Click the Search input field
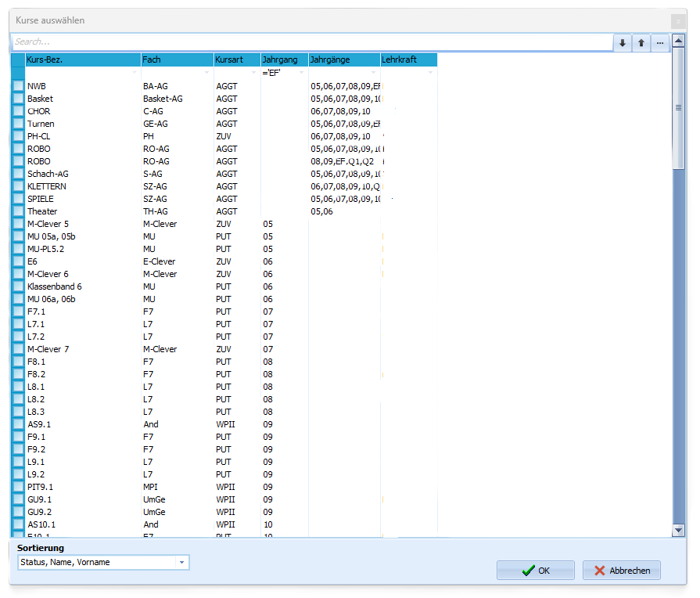This screenshot has height=598, width=700. tap(312, 42)
